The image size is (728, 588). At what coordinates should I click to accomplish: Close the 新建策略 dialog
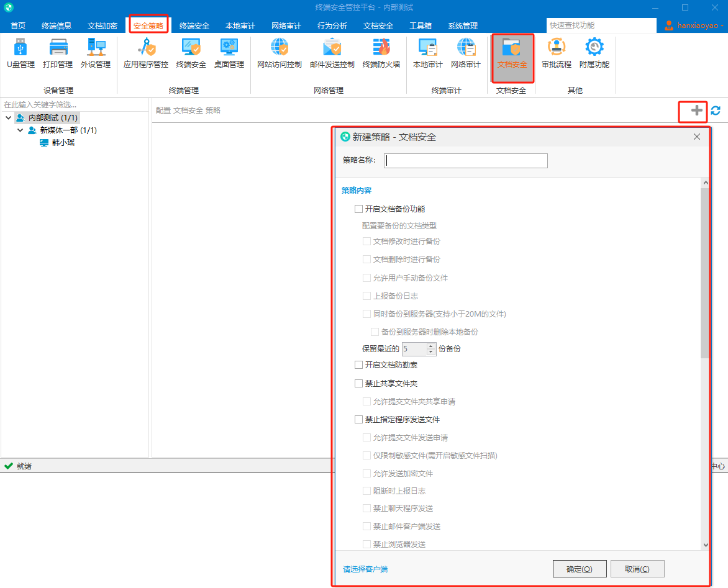tap(697, 137)
